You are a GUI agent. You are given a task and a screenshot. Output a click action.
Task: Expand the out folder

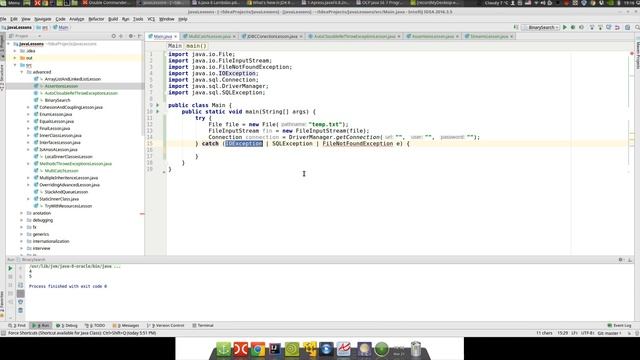15,58
